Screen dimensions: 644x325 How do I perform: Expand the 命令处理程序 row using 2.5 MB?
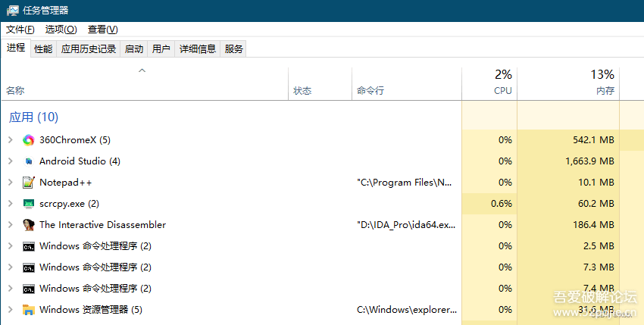[11, 246]
